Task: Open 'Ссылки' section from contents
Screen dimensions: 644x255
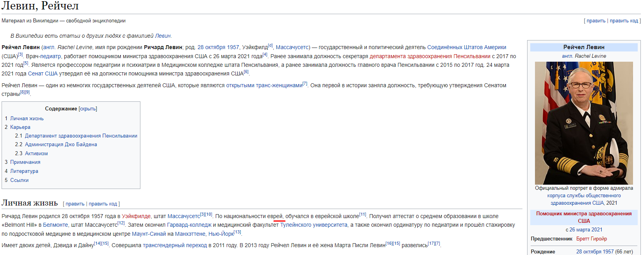Action: 19,180
